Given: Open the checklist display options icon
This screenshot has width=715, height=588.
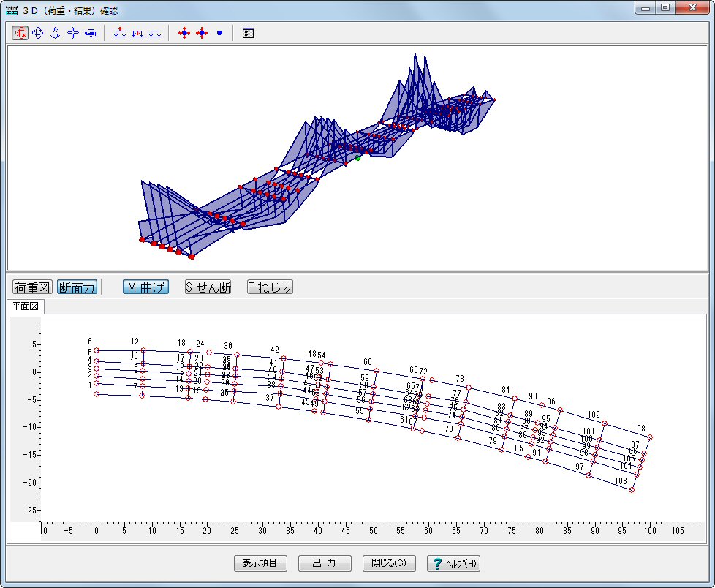Looking at the screenshot, I should 248,33.
